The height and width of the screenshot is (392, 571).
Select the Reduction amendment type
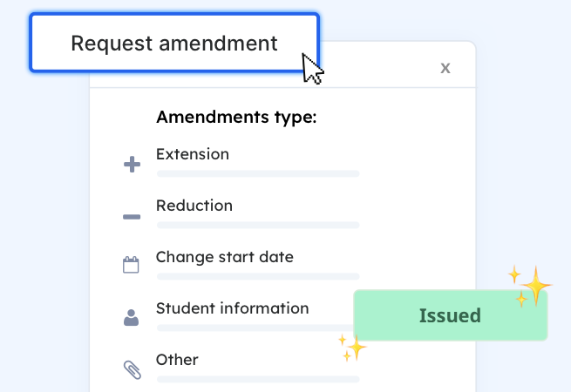[x=194, y=206]
